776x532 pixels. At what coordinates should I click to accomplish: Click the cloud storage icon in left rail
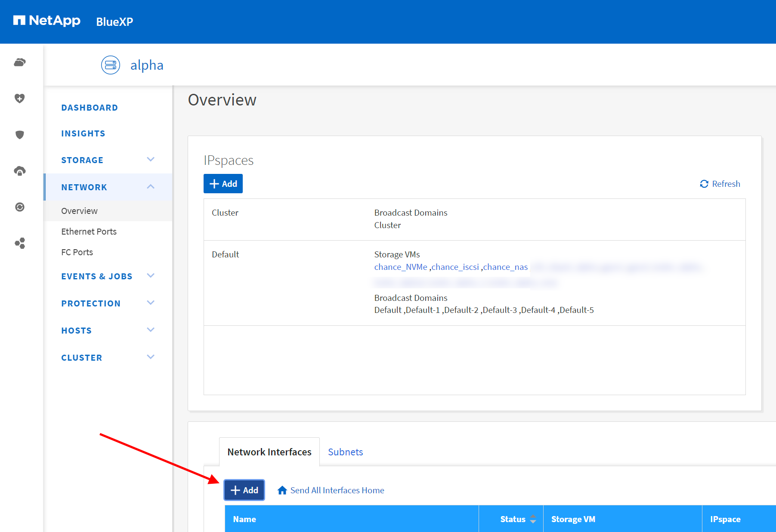point(20,63)
